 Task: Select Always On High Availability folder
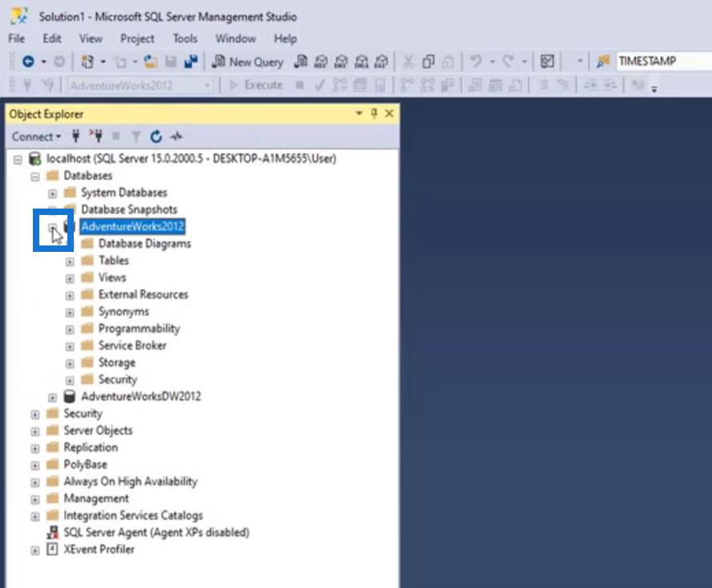click(x=131, y=481)
